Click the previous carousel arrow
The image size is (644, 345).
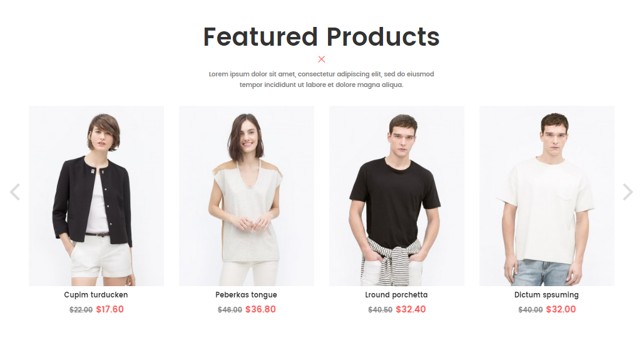[x=15, y=192]
